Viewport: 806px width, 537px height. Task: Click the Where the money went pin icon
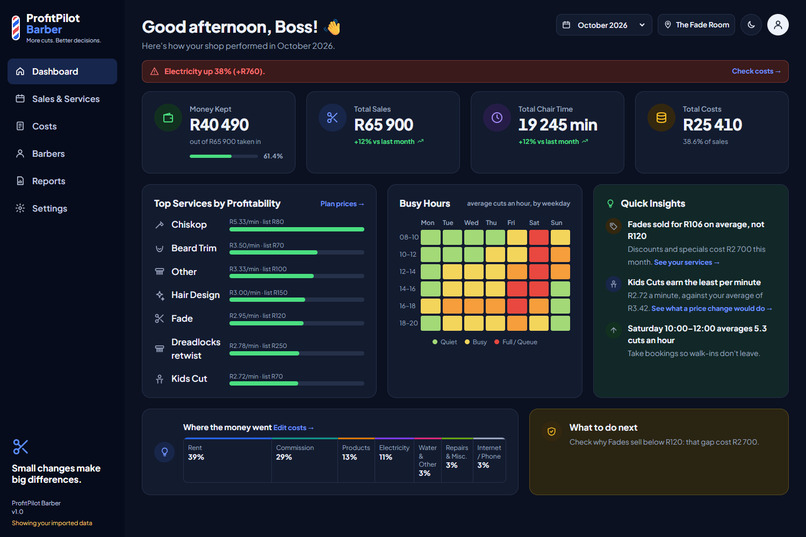point(164,452)
